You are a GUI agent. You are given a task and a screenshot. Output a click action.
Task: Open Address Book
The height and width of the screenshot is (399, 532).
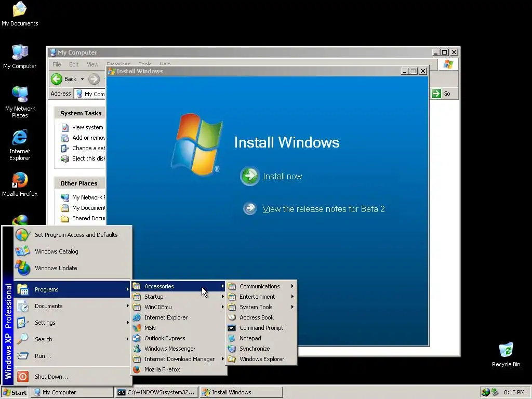point(261,317)
